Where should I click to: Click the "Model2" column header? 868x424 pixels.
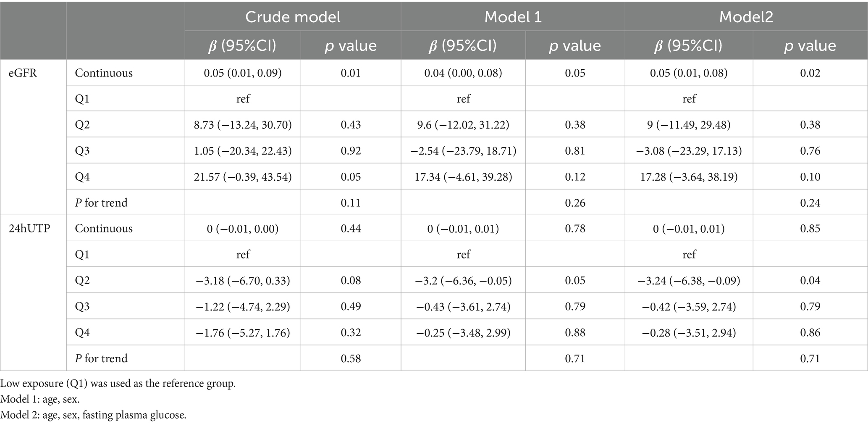pyautogui.click(x=746, y=17)
